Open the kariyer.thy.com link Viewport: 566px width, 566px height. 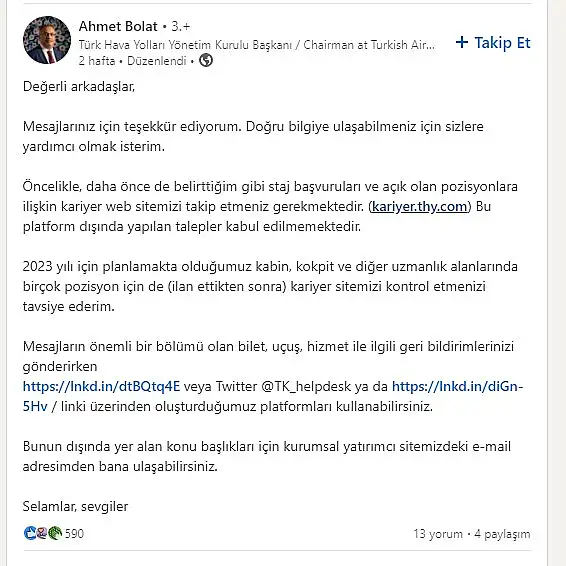point(419,206)
